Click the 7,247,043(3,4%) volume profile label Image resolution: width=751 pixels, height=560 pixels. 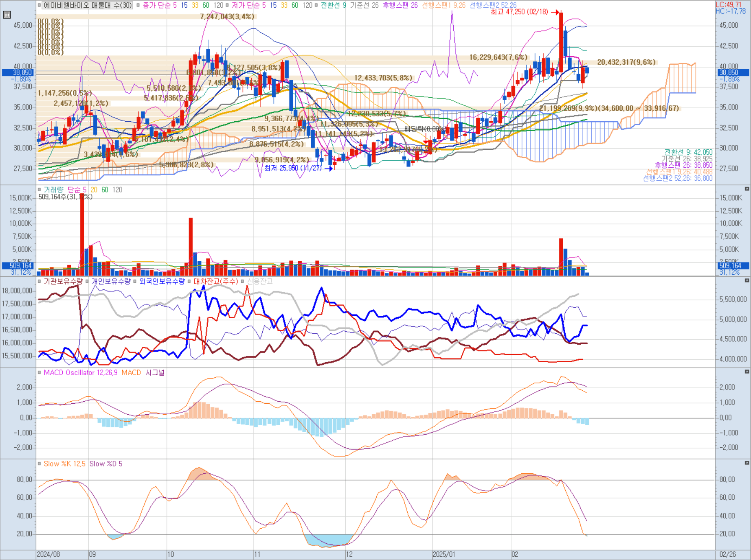coord(227,17)
